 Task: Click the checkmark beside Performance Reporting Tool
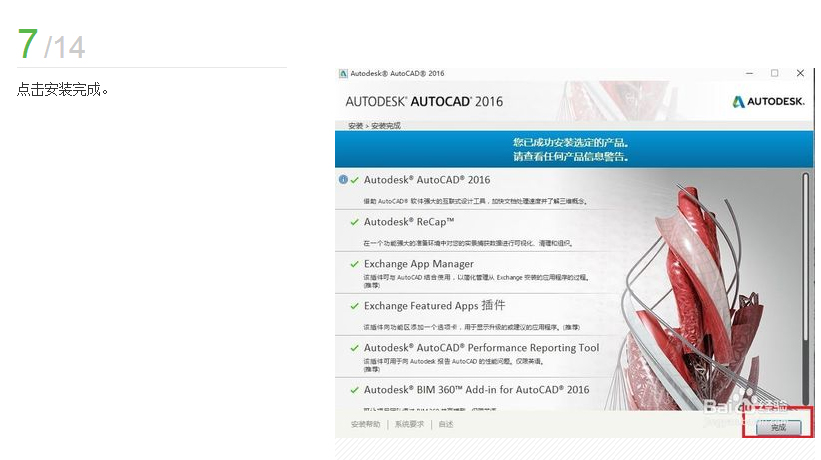point(354,347)
